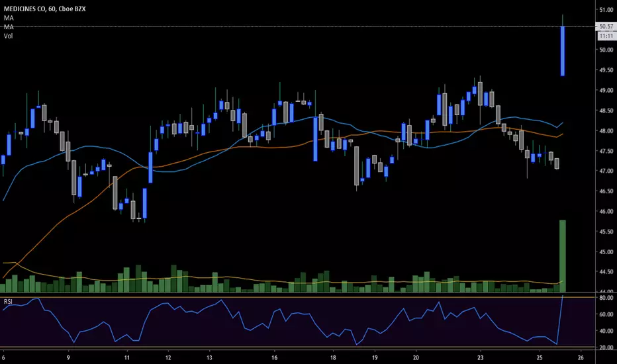Click the 47.00 price axis label

606,171
